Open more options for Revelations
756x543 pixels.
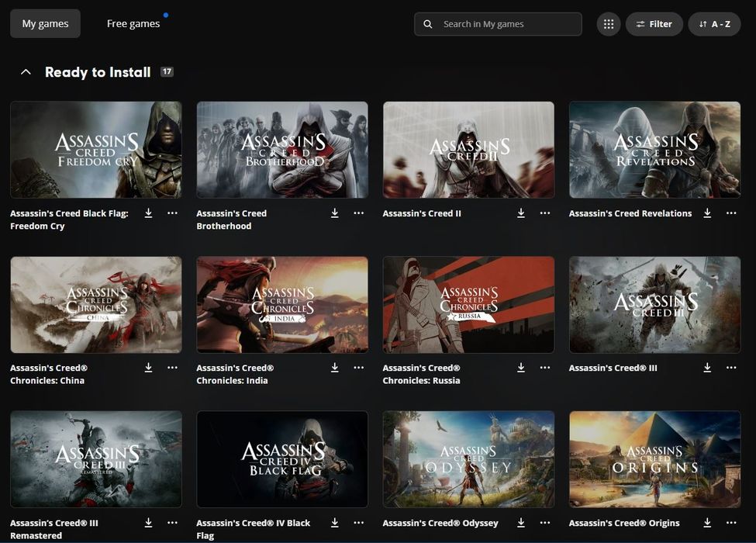coord(731,213)
